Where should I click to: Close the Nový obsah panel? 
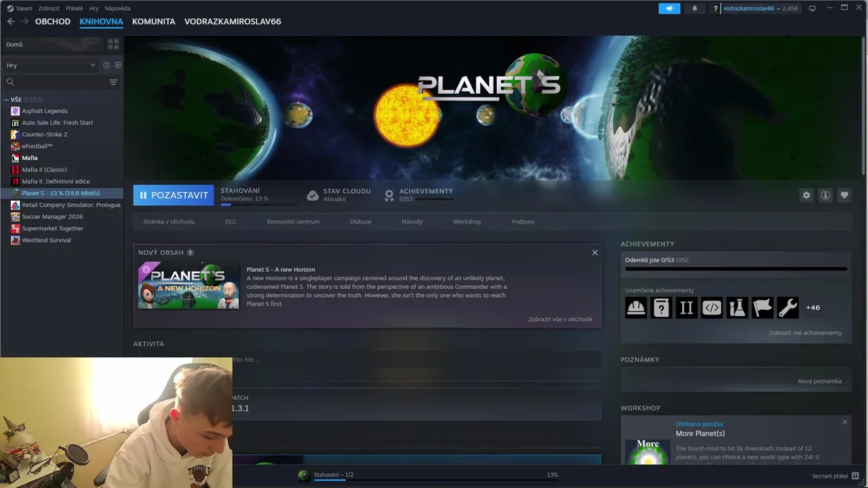(595, 252)
